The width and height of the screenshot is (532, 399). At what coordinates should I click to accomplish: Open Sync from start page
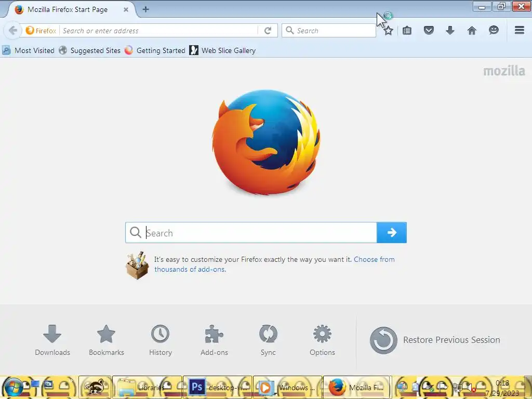tap(268, 340)
